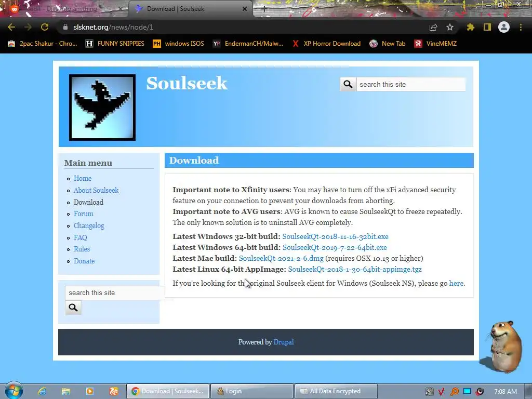Open the extensions puzzle icon

[471, 27]
